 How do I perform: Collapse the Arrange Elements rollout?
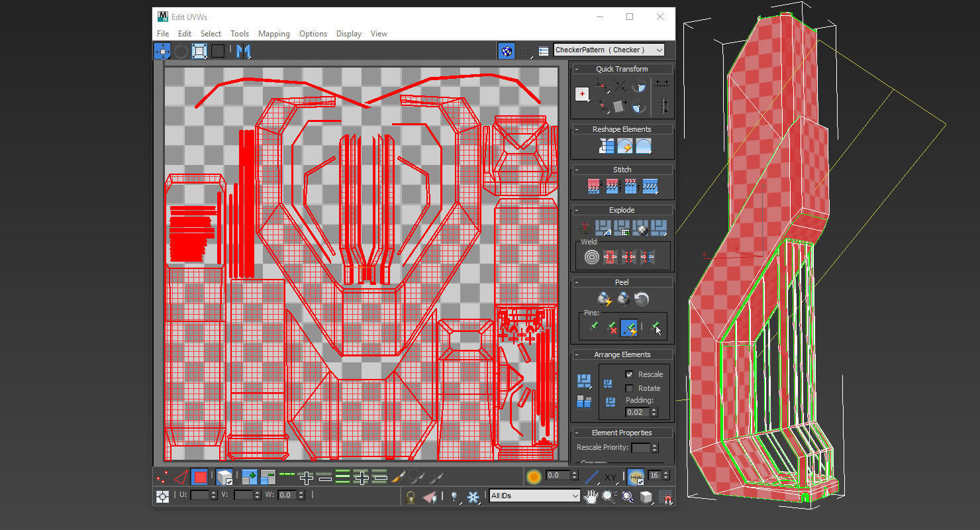622,354
